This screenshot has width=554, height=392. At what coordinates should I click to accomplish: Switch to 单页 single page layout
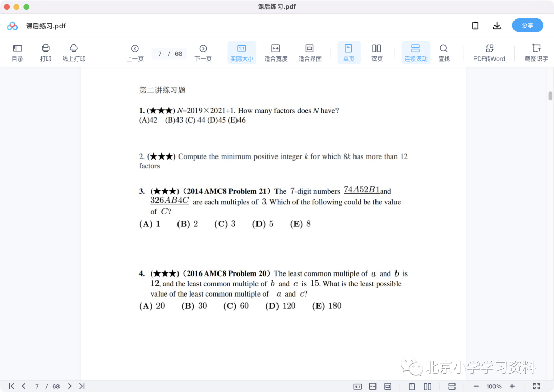349,53
